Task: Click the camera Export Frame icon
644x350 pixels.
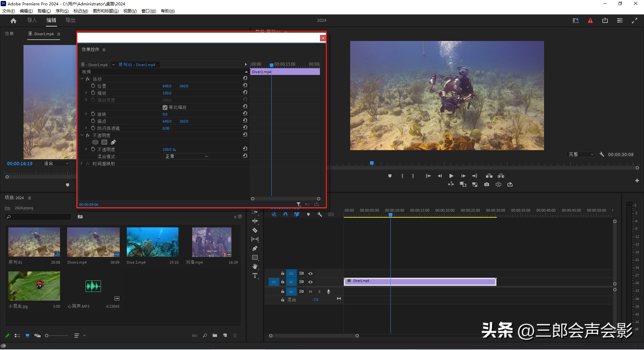Action: click(487, 184)
